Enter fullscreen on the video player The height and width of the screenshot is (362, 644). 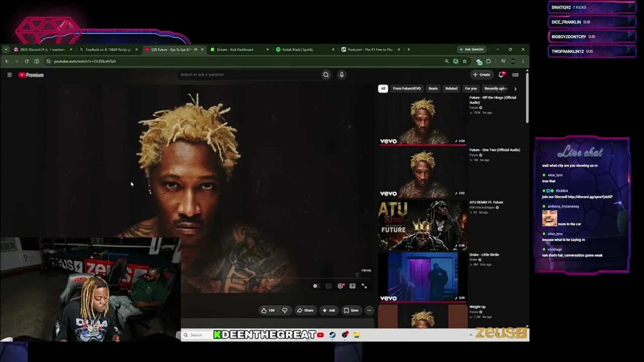364,286
